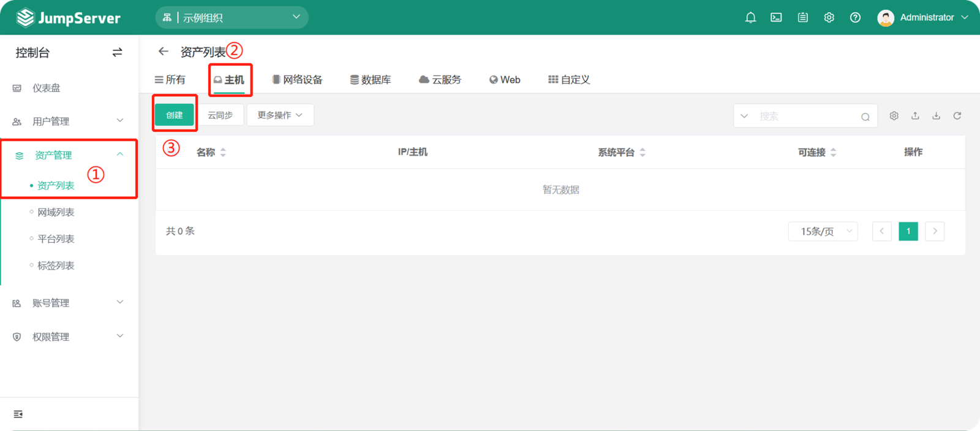Click the import upload icon
Screen dimensions: 980x431
915,116
